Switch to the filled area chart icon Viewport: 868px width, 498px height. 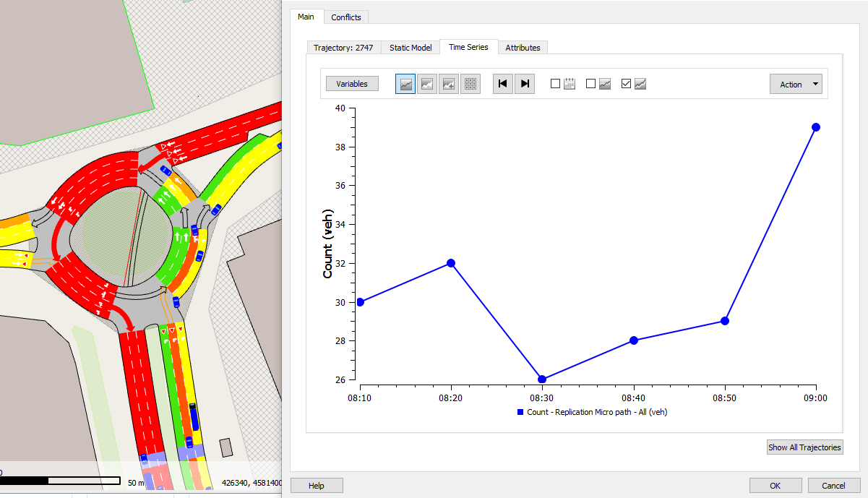[427, 83]
